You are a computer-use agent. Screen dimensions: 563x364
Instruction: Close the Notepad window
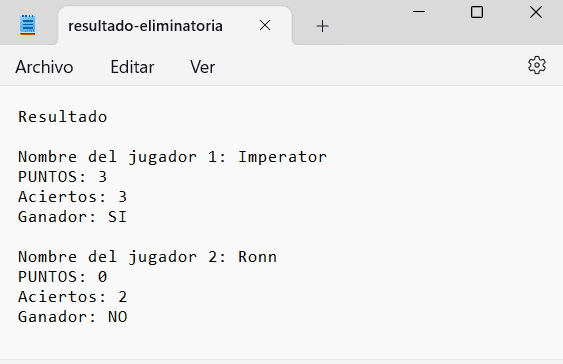coord(536,12)
